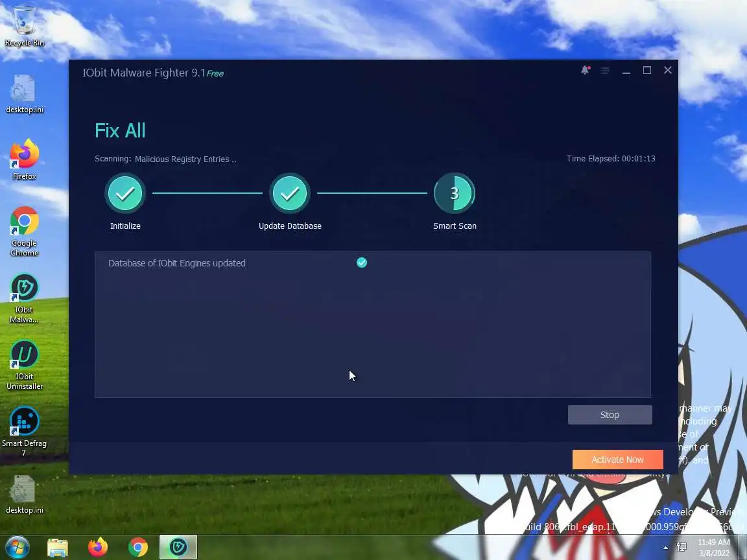Show hidden system tray icons
The width and height of the screenshot is (747, 560).
(x=665, y=548)
